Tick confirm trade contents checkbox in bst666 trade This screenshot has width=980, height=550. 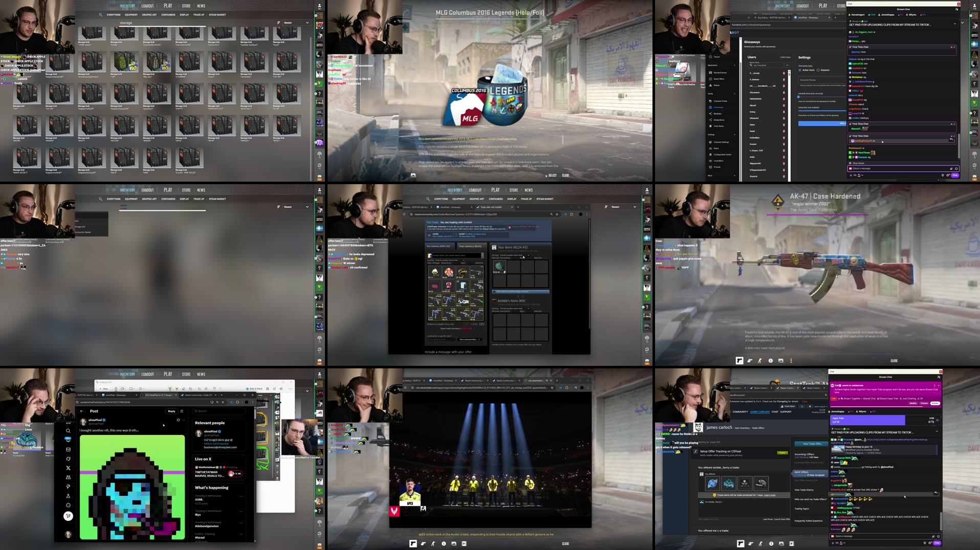click(494, 292)
